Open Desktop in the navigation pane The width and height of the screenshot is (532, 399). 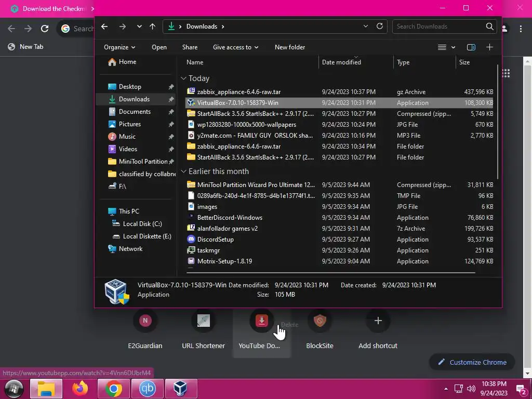[125, 87]
